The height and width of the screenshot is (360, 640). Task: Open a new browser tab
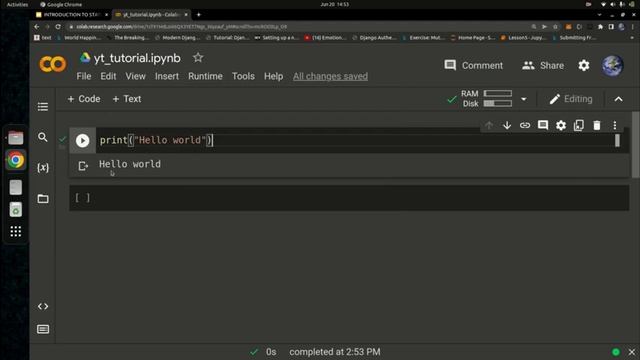click(x=199, y=15)
